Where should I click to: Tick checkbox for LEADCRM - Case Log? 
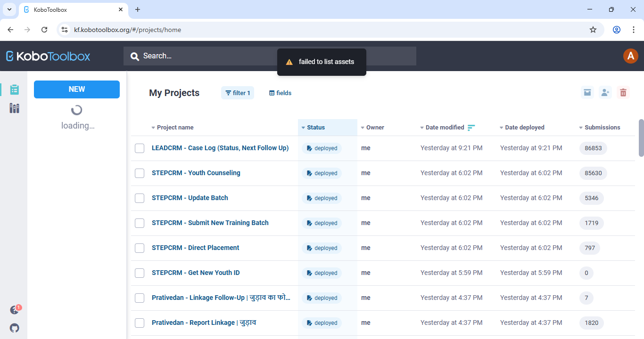(x=140, y=148)
